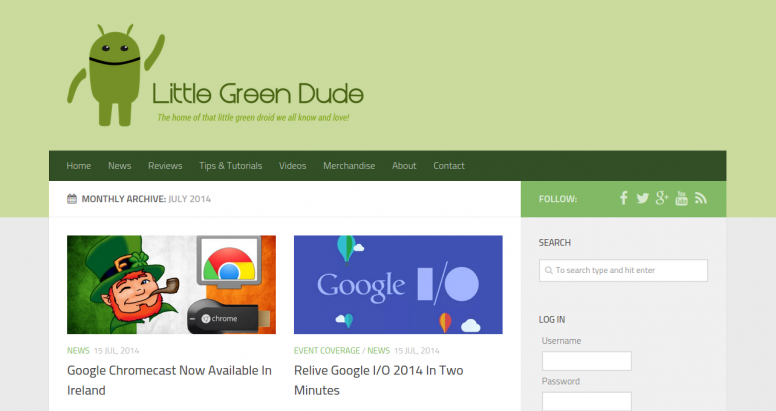The height and width of the screenshot is (411, 776).
Task: Click the Android mascot logo
Action: (116, 75)
